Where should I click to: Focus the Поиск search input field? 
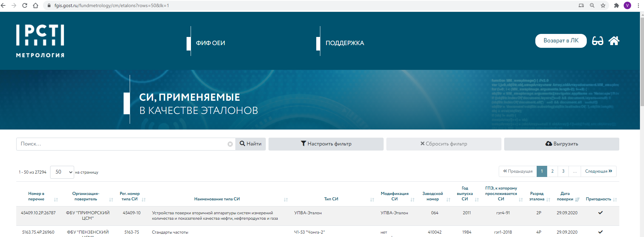click(x=122, y=144)
